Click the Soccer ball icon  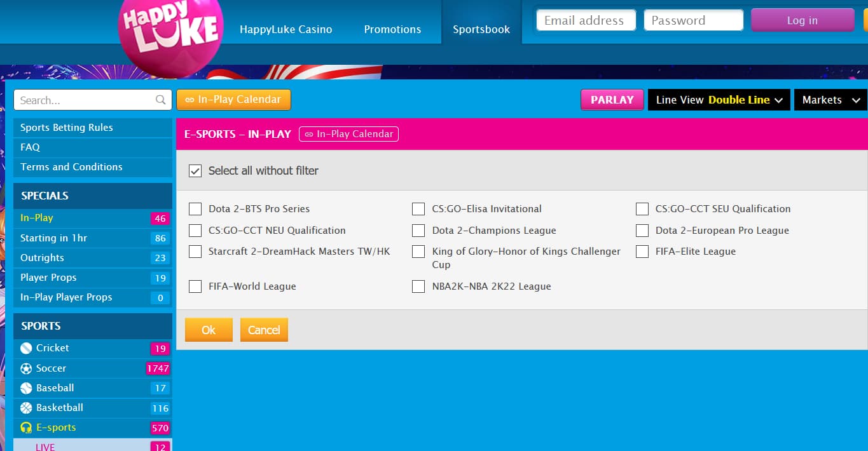click(x=26, y=368)
